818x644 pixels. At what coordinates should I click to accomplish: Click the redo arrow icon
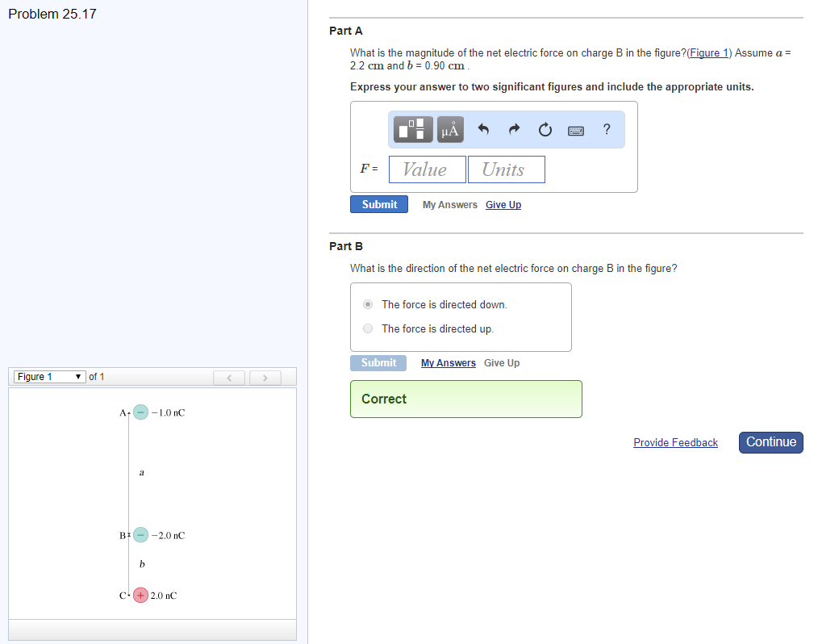coord(514,129)
